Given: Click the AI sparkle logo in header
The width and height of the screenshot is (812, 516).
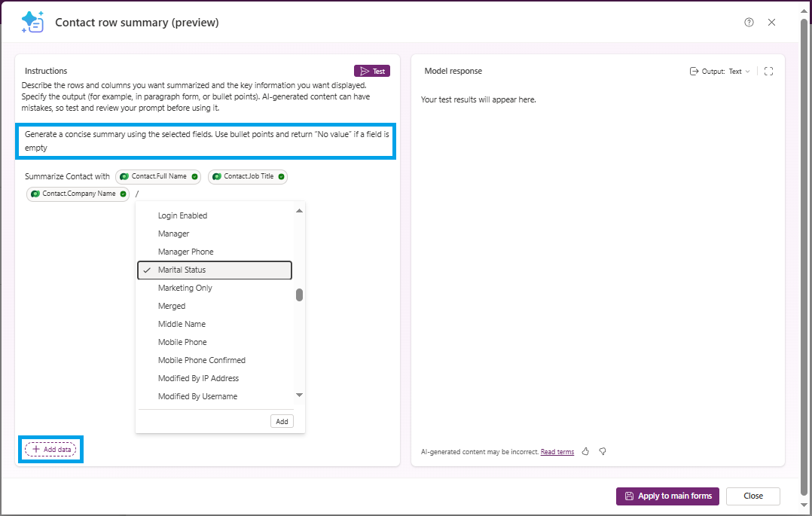Looking at the screenshot, I should [x=32, y=23].
